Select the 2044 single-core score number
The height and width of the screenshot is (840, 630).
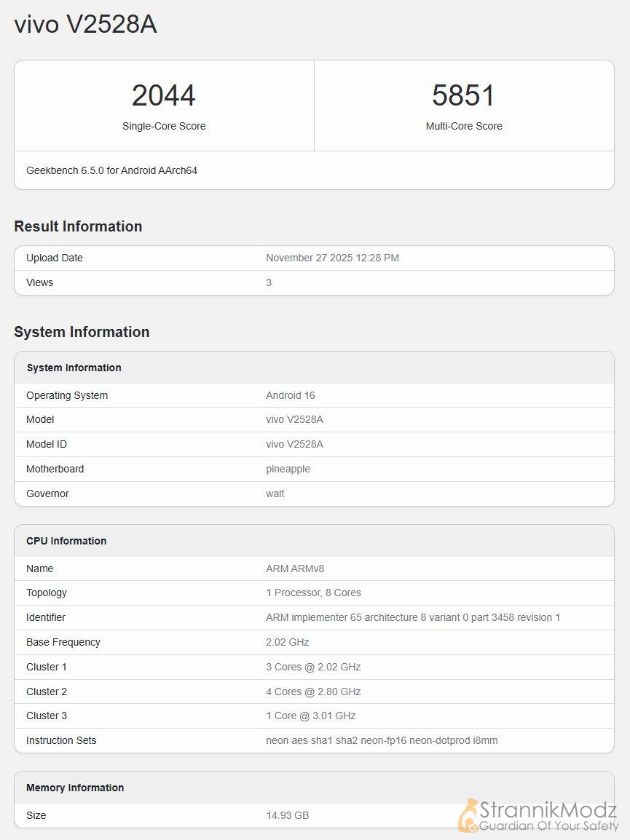pyautogui.click(x=164, y=95)
